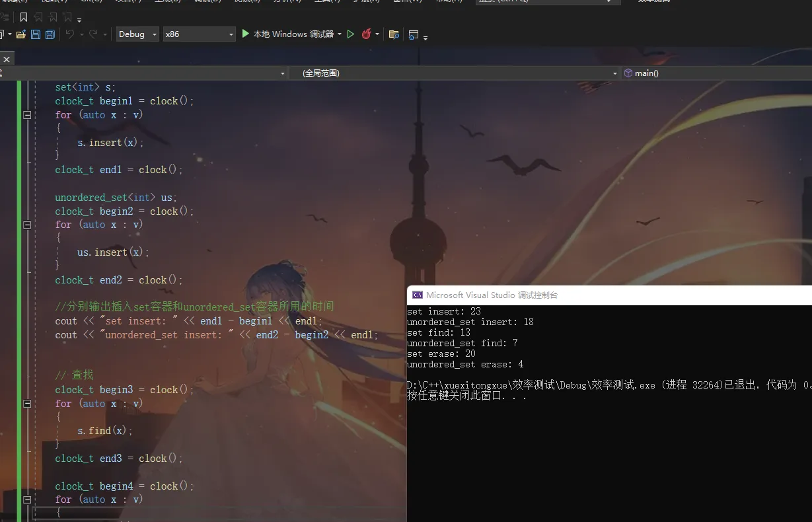Click 'unordered_set erase: 4' console line
This screenshot has width=812, height=522.
[x=465, y=365]
